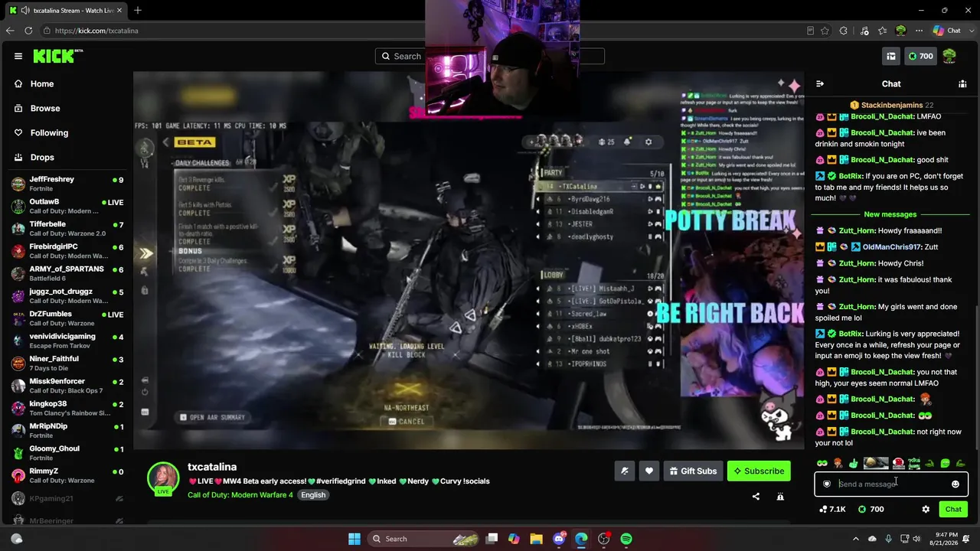
Task: Report the stream using the siren icon
Action: [x=780, y=497]
